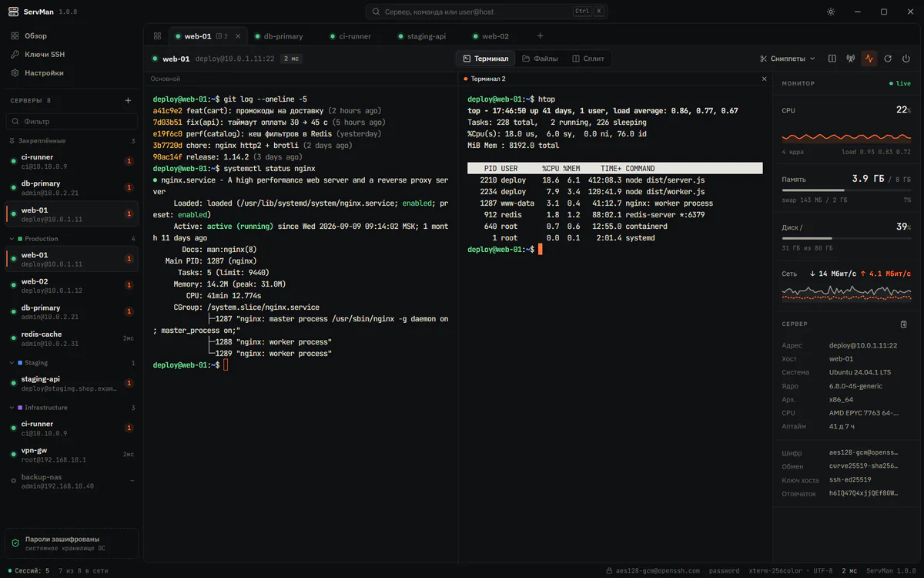Click the Пароли зашифрованы shield notice
The height and width of the screenshot is (578, 924).
click(72, 543)
